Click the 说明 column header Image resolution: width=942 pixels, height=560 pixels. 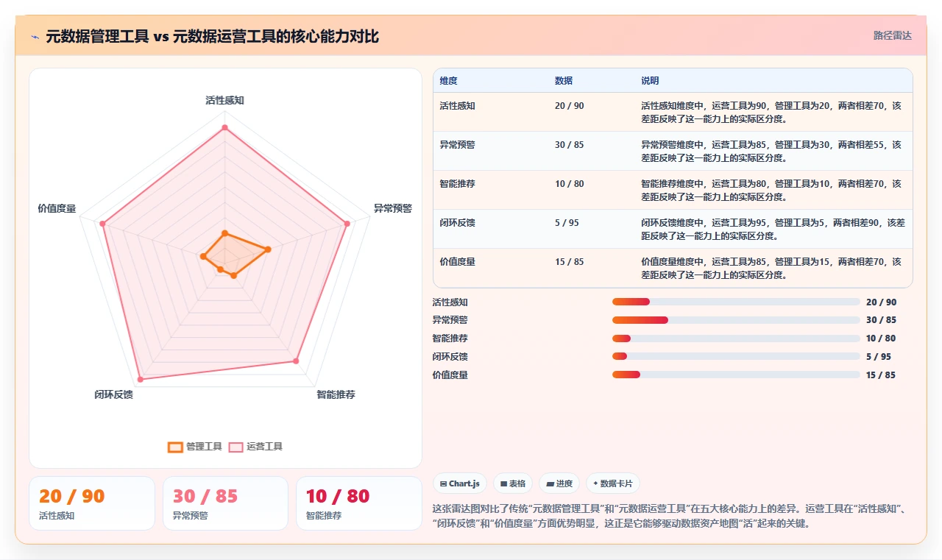[650, 81]
